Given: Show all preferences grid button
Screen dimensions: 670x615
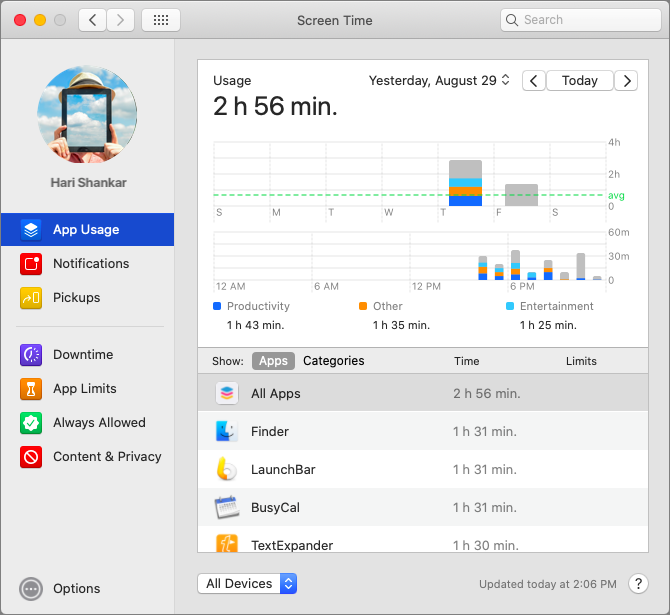Looking at the screenshot, I should (161, 20).
